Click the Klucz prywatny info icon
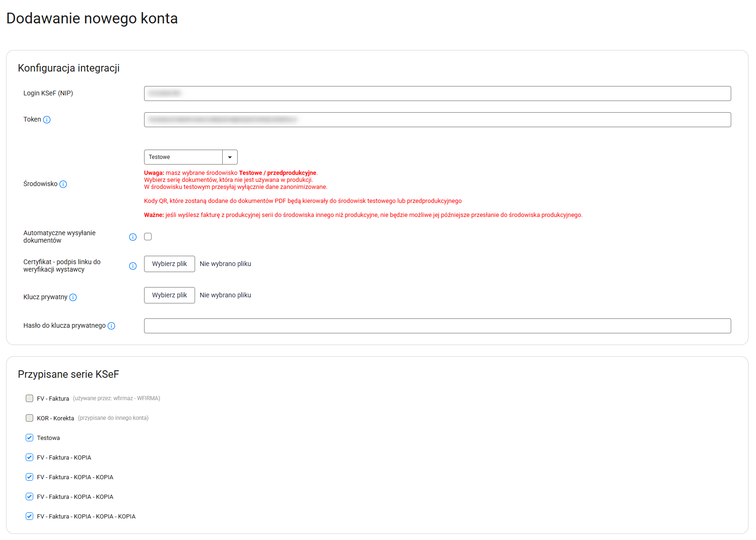Viewport: 756px width, 540px height. coord(73,297)
